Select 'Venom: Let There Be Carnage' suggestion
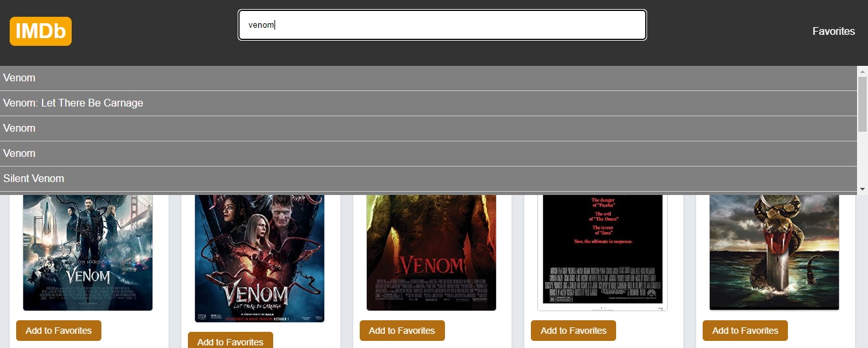Image resolution: width=868 pixels, height=348 pixels. click(428, 103)
